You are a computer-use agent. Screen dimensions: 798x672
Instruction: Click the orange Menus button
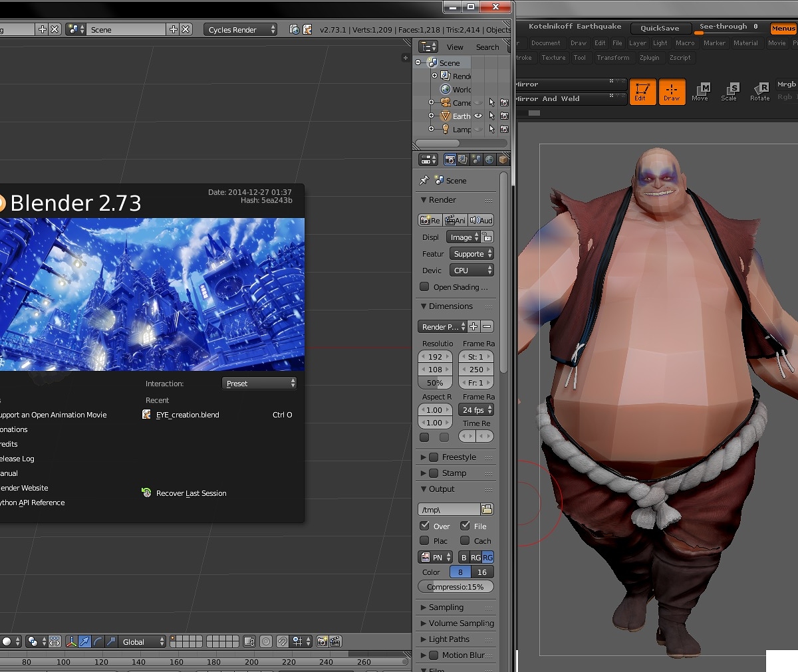[x=783, y=28]
